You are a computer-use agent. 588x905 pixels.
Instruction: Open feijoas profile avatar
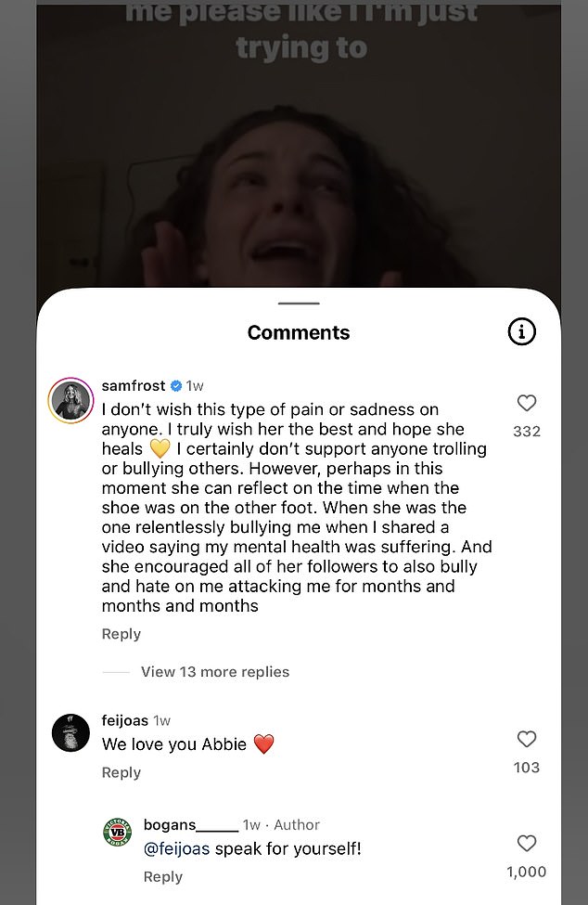pyautogui.click(x=70, y=733)
